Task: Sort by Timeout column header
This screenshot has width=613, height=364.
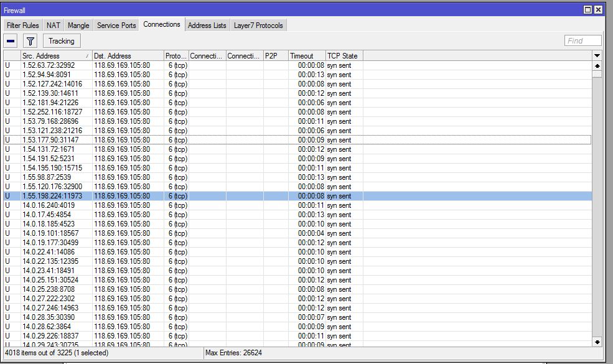Action: (x=307, y=56)
